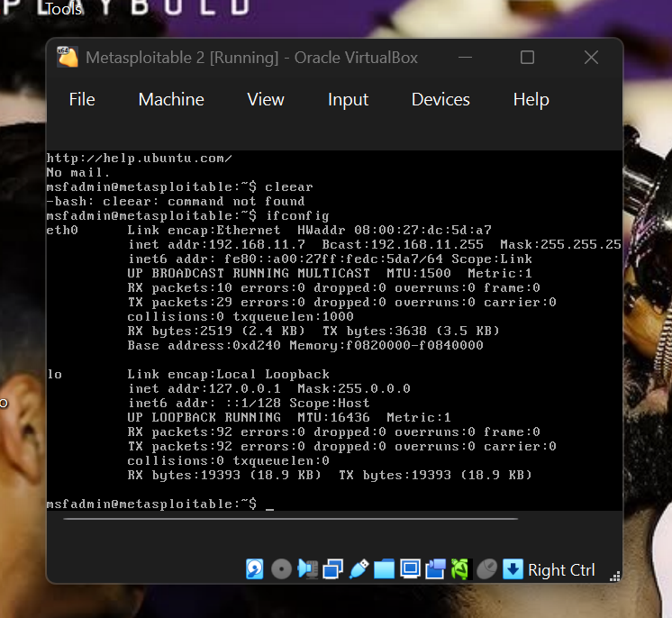Click the green CPU virtualization status icon

point(461,569)
